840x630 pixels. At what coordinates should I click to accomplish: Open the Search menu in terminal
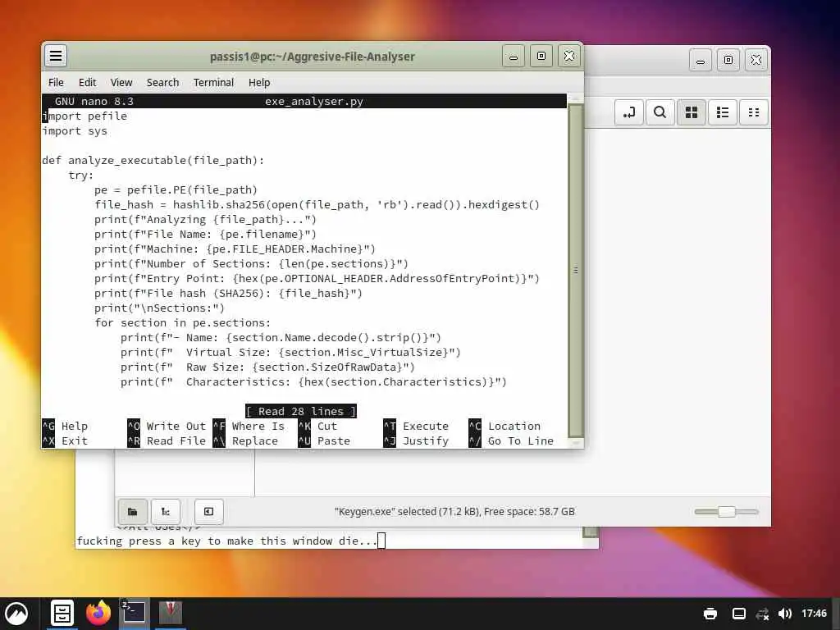[163, 83]
